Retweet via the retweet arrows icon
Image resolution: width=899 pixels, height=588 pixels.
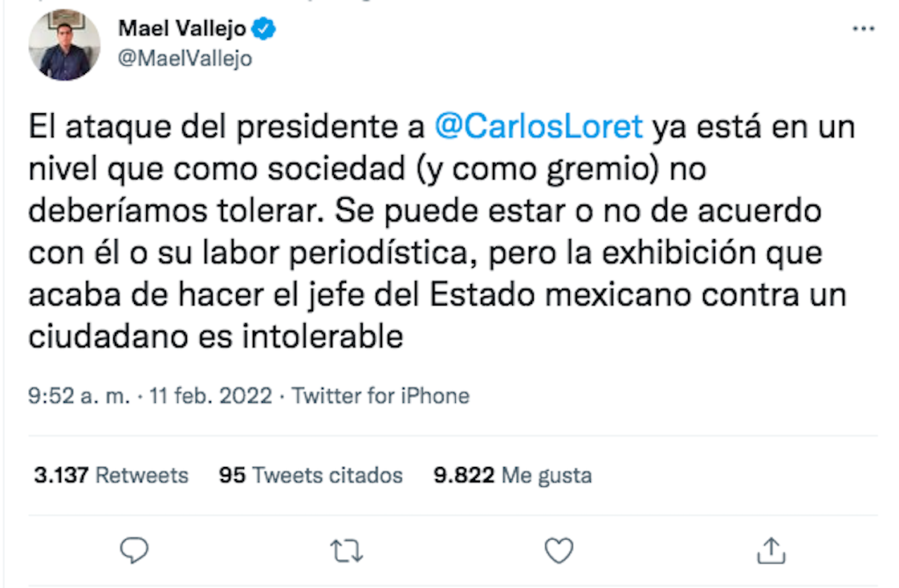click(x=346, y=550)
